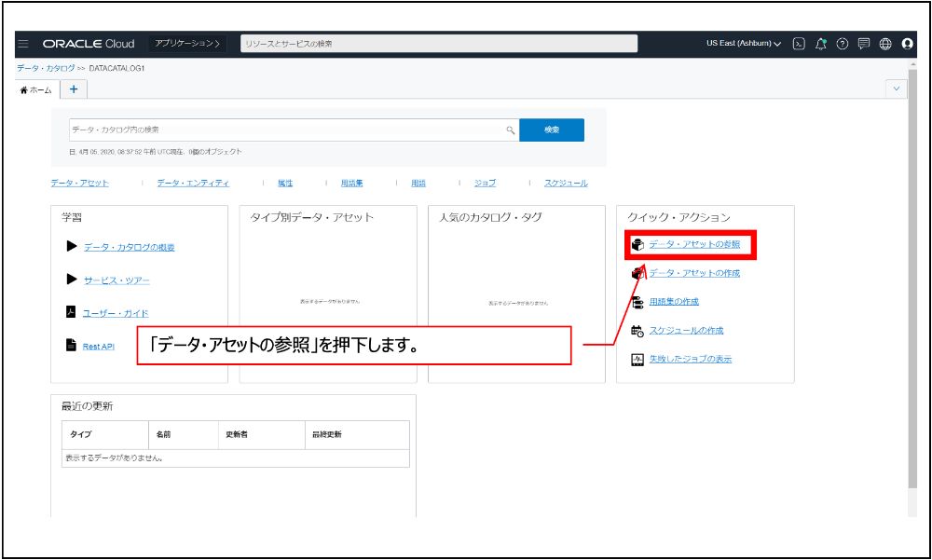Click the icon beside データ・アセットの作成
932x560 pixels.
tap(637, 273)
